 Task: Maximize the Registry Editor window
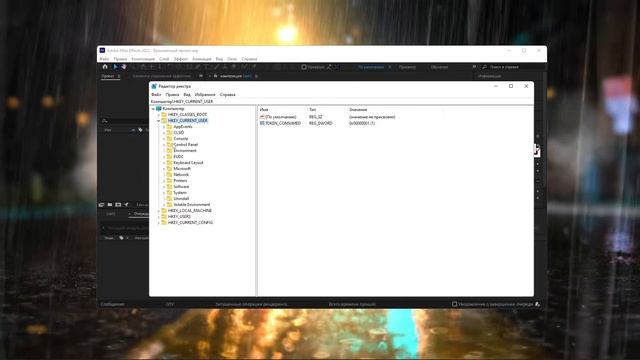coord(511,86)
